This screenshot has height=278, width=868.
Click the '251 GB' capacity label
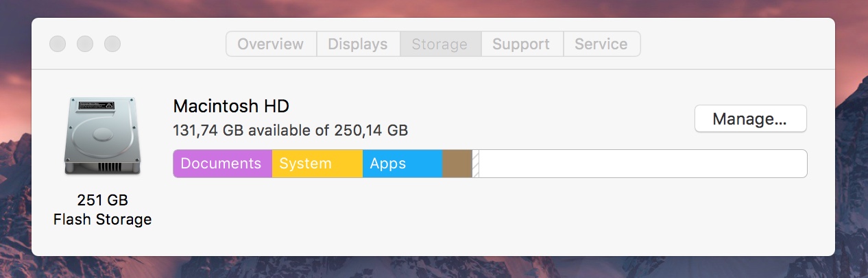point(102,201)
